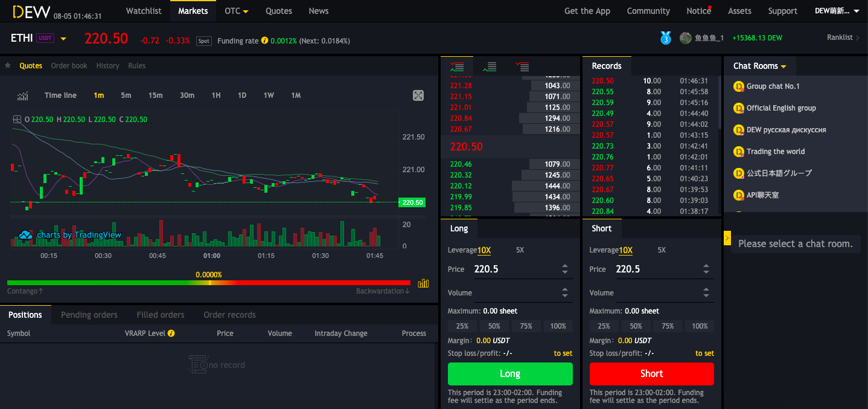This screenshot has width=868, height=409.
Task: Click the contango/backwardation gradient bar
Action: (209, 283)
